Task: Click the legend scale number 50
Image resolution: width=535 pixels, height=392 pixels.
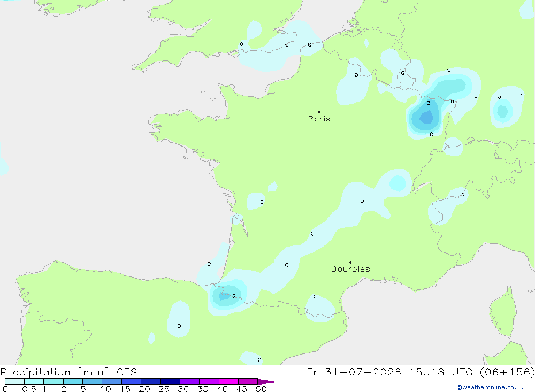Action: 261,389
